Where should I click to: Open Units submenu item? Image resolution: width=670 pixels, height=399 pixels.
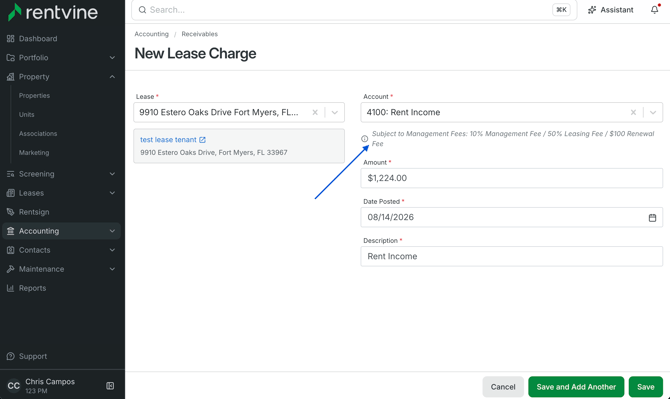26,114
